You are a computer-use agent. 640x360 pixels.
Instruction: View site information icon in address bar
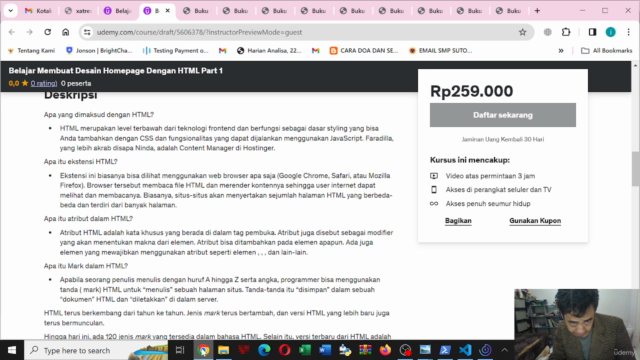tap(87, 32)
